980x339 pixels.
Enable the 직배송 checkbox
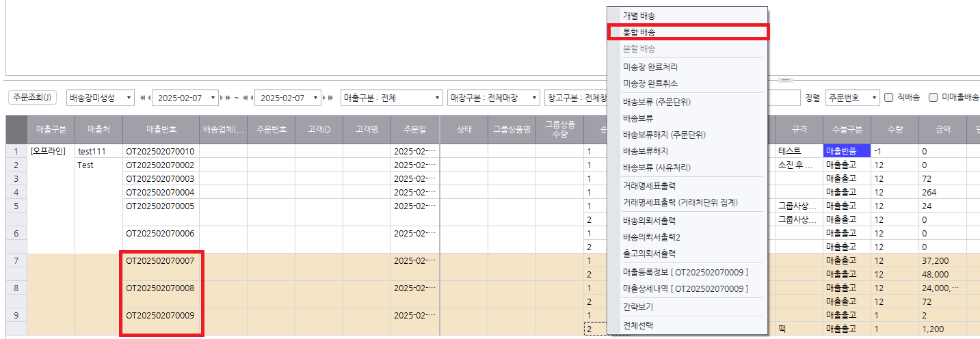click(x=889, y=98)
